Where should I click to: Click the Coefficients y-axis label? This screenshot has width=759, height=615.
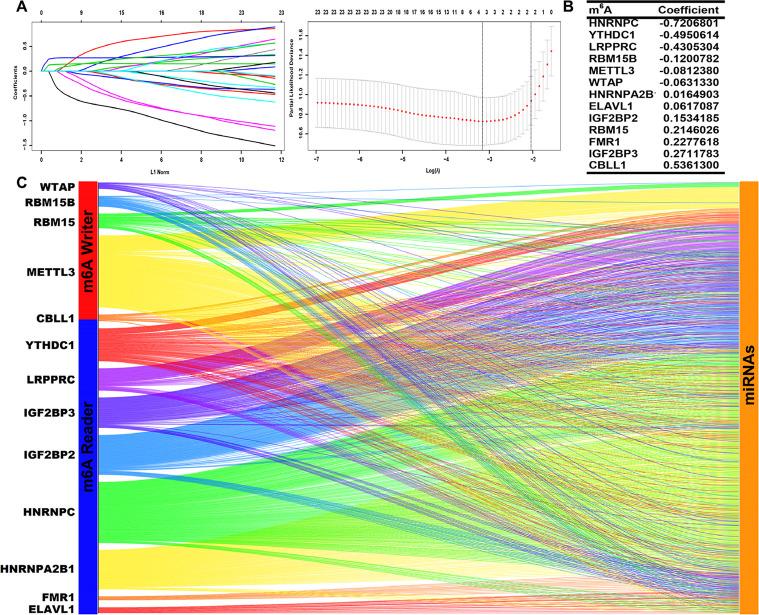click(15, 83)
